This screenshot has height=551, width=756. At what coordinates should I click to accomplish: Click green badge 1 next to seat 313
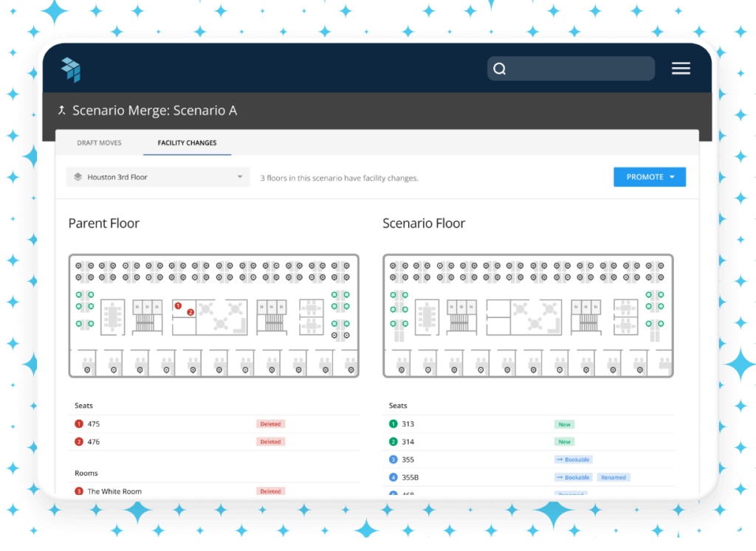[394, 424]
